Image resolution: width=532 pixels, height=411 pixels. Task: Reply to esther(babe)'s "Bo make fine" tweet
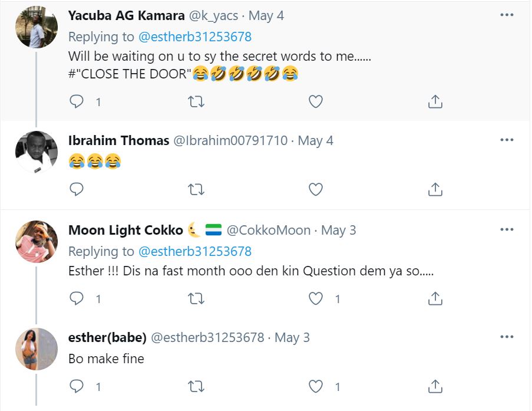click(x=77, y=386)
